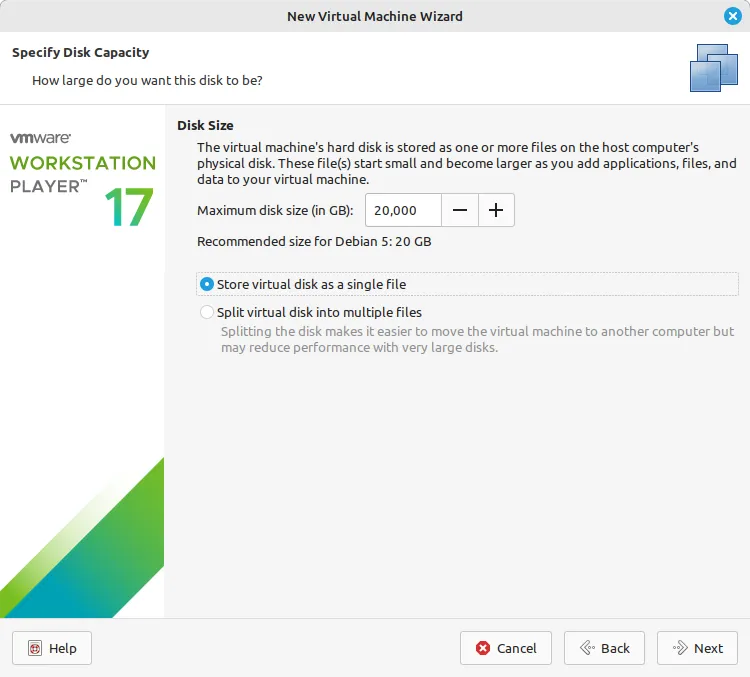Click the Maximum disk size (in GB) label
The width and height of the screenshot is (750, 677).
275,211
